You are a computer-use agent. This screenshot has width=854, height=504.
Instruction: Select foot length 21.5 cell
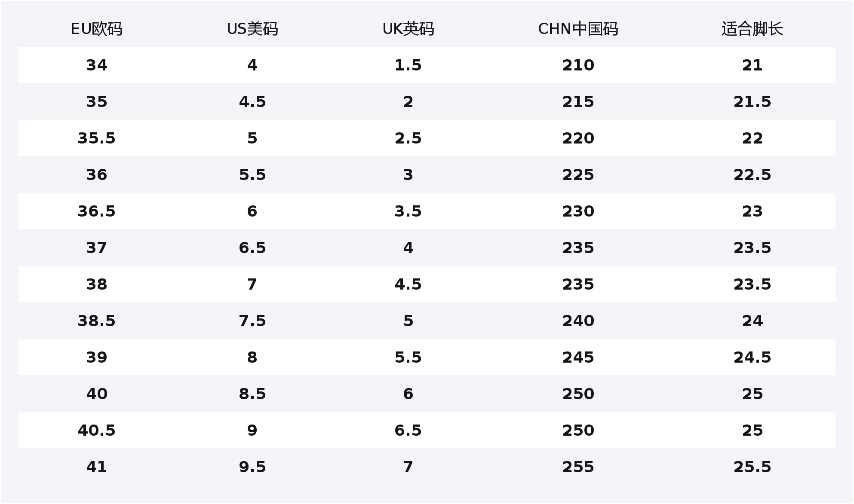click(752, 102)
